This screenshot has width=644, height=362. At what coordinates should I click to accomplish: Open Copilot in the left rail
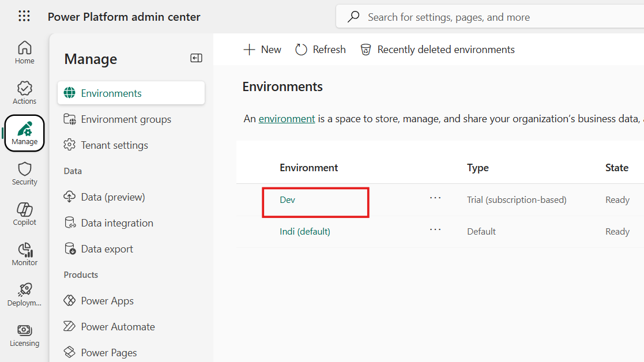click(x=25, y=214)
